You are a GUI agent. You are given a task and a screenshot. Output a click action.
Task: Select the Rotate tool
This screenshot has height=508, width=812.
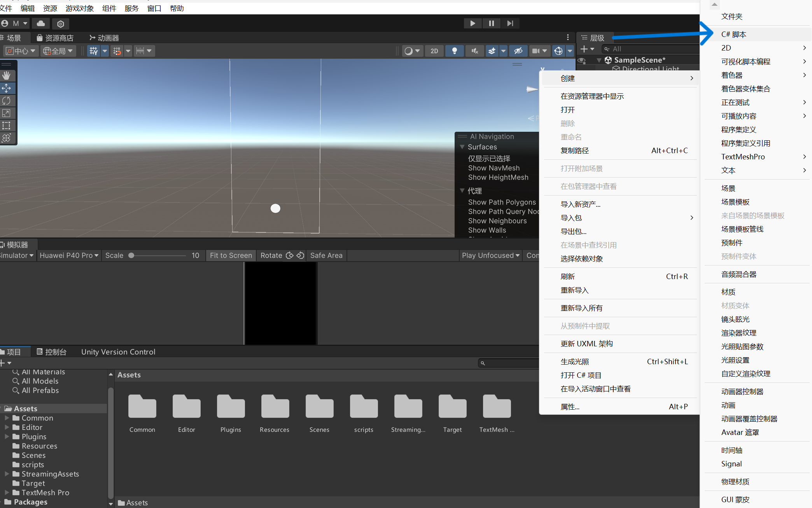pos(7,101)
